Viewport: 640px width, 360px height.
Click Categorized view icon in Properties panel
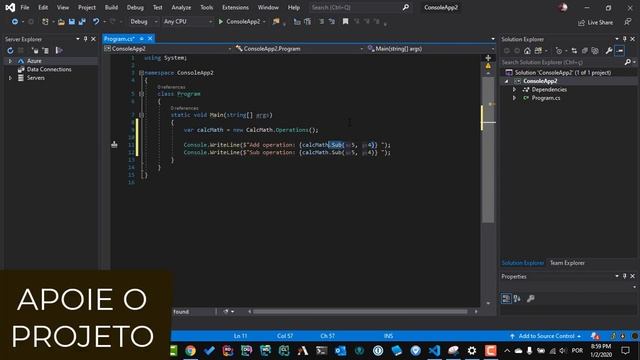(x=506, y=298)
